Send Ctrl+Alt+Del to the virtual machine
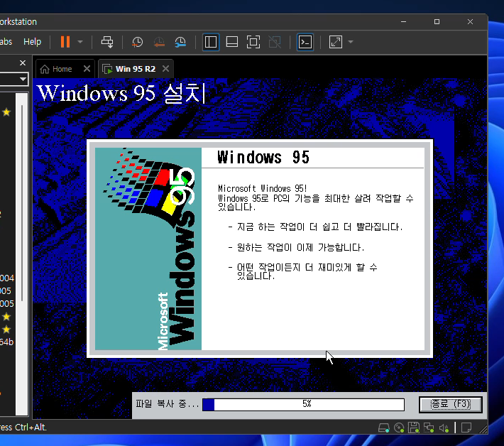Viewport: 504px width, 446px height. (x=107, y=42)
